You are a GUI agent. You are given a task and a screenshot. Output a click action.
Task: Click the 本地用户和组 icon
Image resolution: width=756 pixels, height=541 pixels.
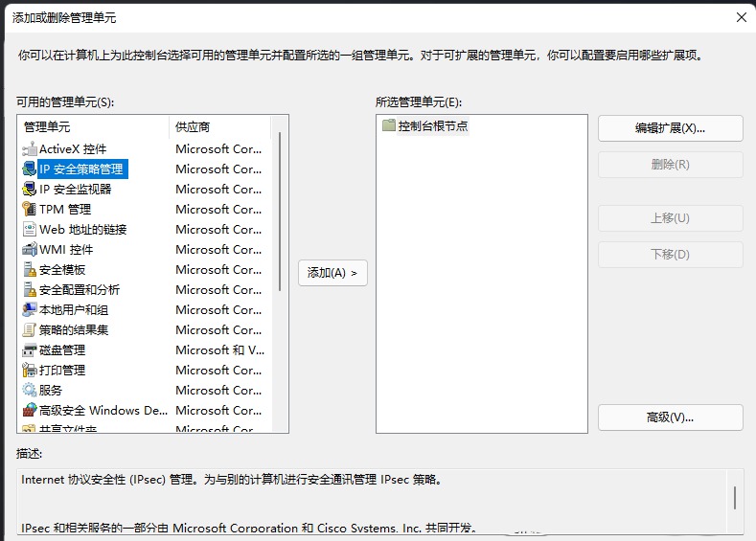30,310
